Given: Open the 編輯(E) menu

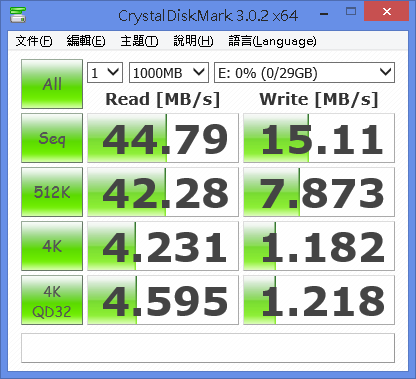Looking at the screenshot, I should pos(86,41).
